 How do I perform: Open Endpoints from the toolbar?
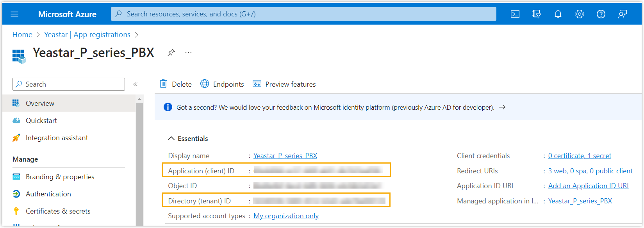[x=222, y=84]
